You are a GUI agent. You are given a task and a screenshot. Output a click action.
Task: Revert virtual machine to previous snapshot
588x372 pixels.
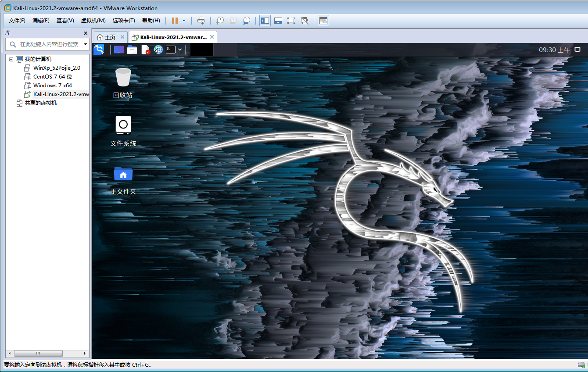click(x=233, y=21)
